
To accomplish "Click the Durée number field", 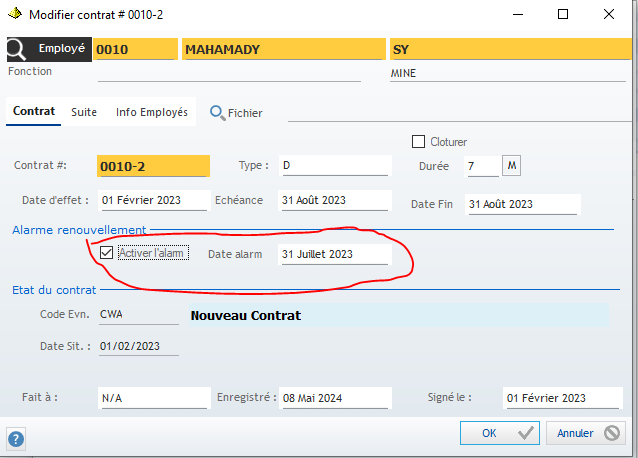I will pos(481,166).
